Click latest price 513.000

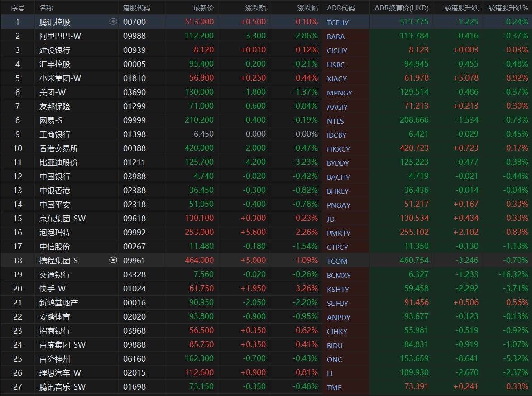point(199,22)
